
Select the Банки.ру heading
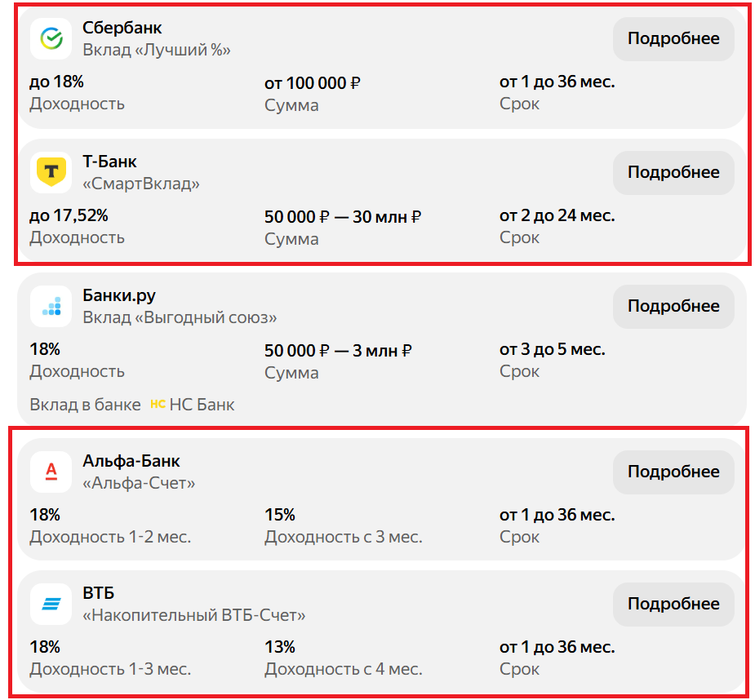[119, 295]
